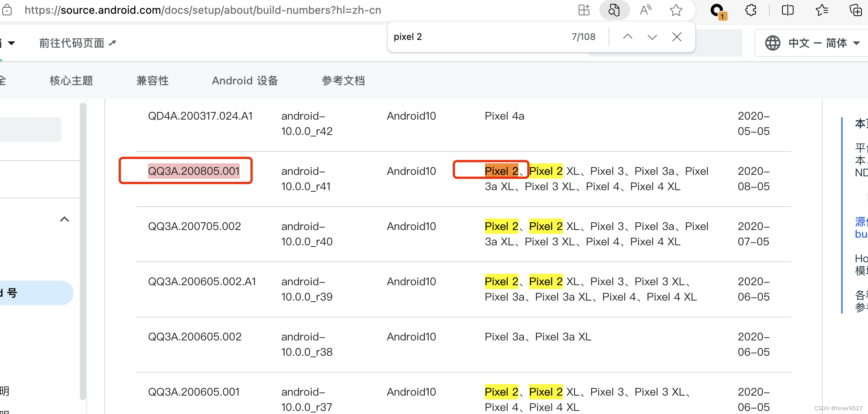Follow the 前往代码页面 link
This screenshot has height=414, width=868.
click(72, 43)
